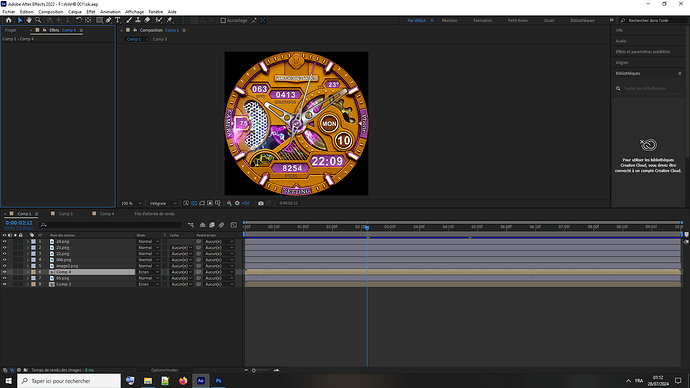Activate the Puppet Pin tool
Image resolution: width=690 pixels, height=388 pixels.
pyautogui.click(x=169, y=20)
